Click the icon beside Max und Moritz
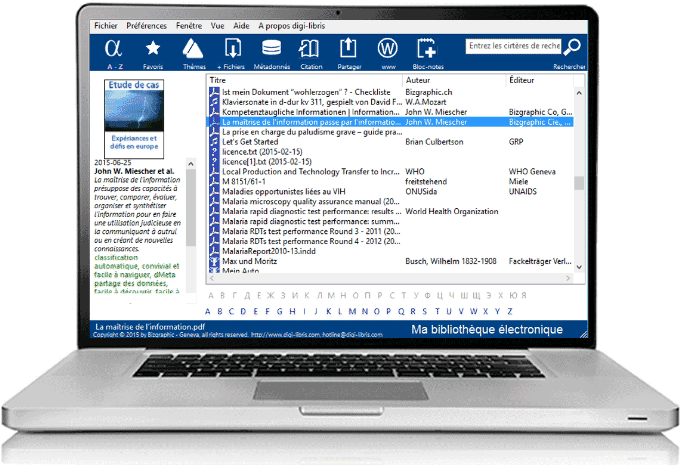Image resolution: width=680 pixels, height=465 pixels. (x=214, y=262)
